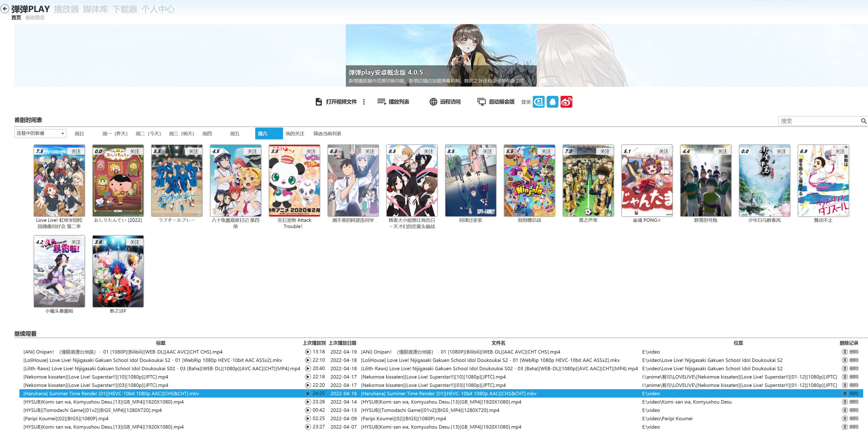
Task: Log in with the blue Bilibili-style account icon
Action: (538, 101)
